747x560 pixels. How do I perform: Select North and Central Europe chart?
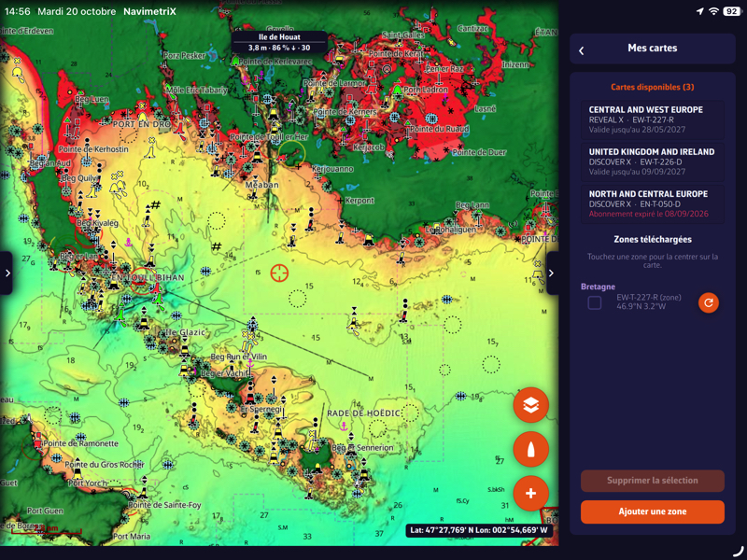pyautogui.click(x=652, y=203)
